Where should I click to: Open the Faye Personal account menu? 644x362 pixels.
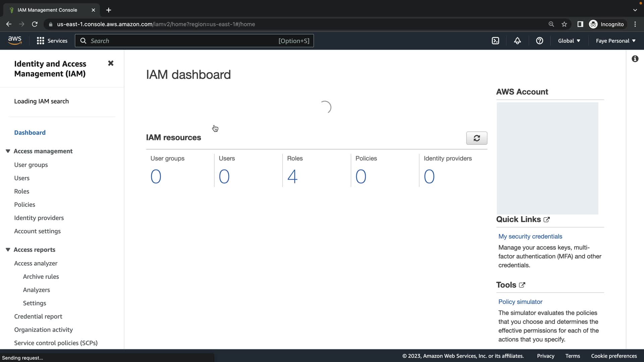(615, 41)
